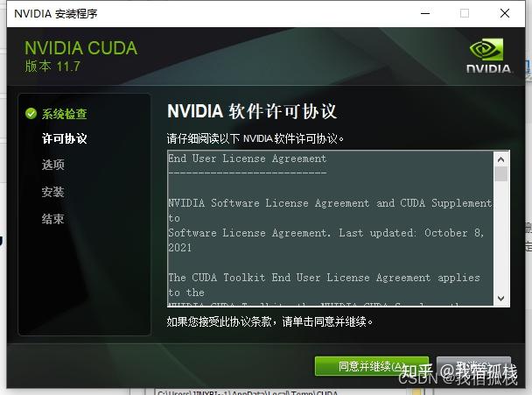Click the gray cancel button beside 同意并继续
The image size is (532, 395).
tap(473, 366)
